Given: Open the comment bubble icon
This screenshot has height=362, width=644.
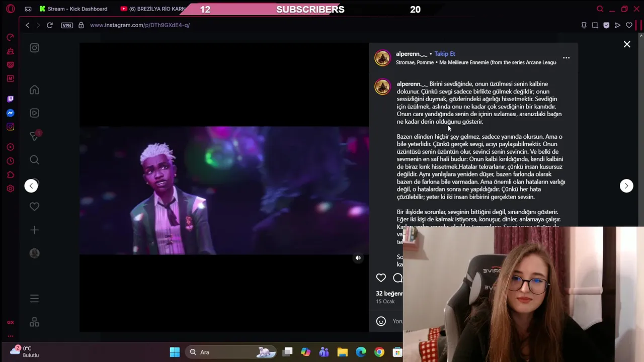Looking at the screenshot, I should pyautogui.click(x=397, y=278).
